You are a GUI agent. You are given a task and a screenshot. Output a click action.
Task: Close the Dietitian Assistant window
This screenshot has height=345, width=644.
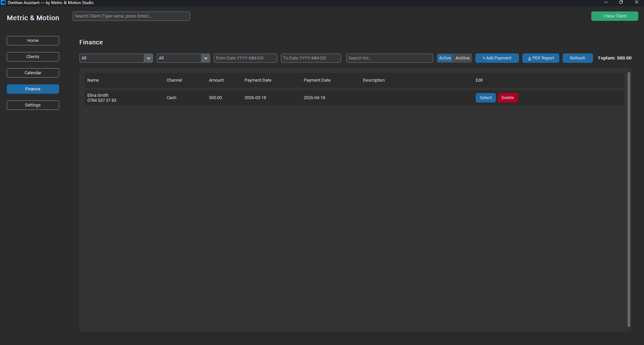tap(636, 2)
